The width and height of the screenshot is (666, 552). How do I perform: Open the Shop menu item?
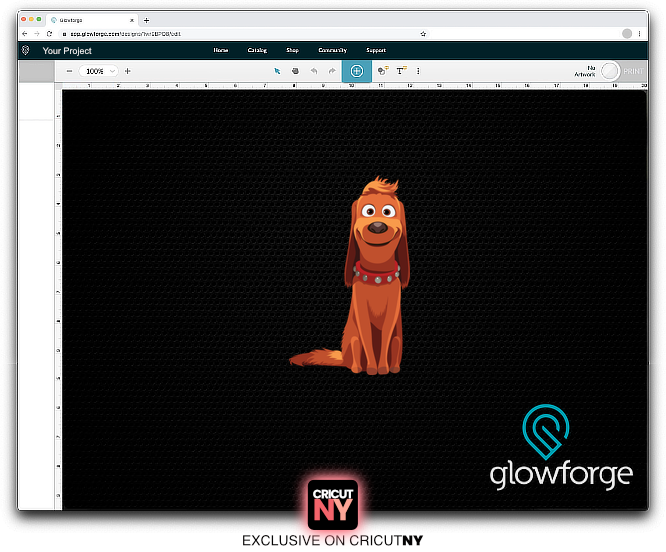(292, 50)
